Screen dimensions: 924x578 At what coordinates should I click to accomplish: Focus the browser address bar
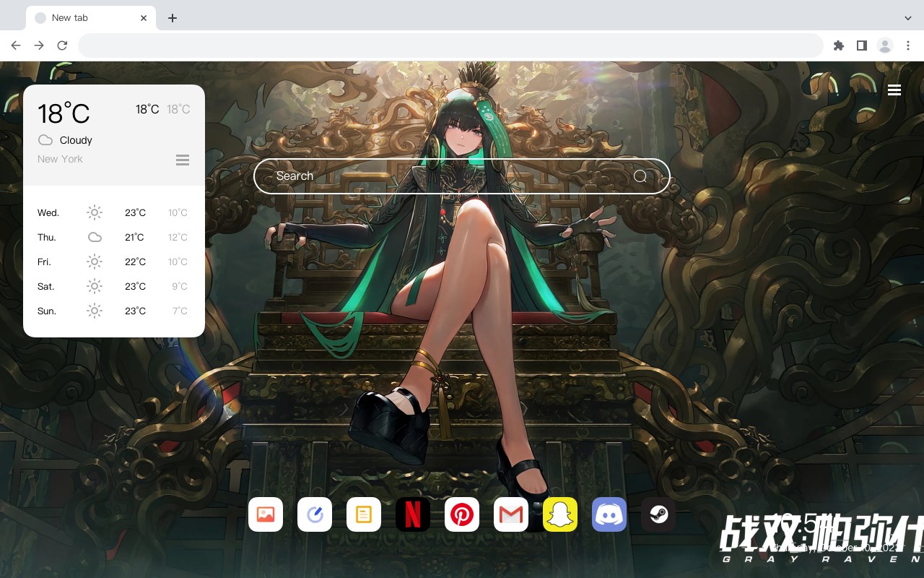point(450,46)
